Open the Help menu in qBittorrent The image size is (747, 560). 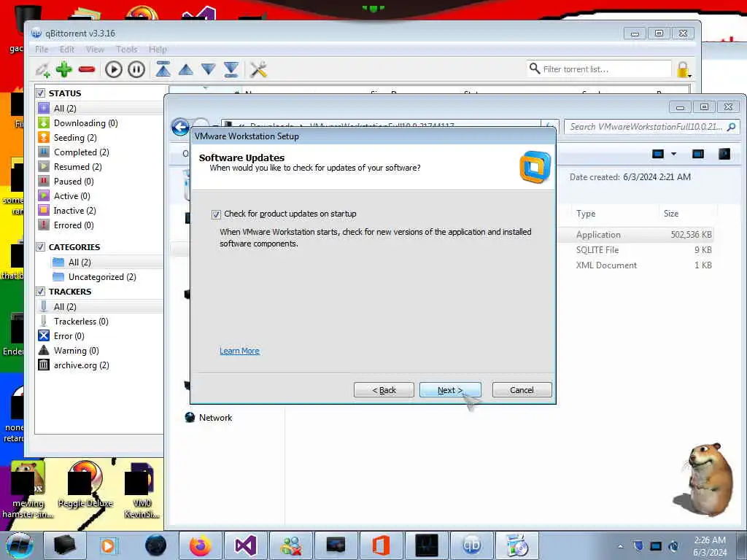pos(158,49)
